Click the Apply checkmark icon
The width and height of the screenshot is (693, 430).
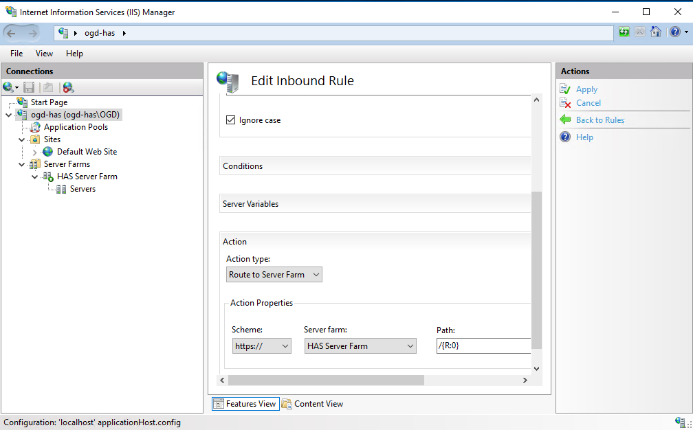565,89
